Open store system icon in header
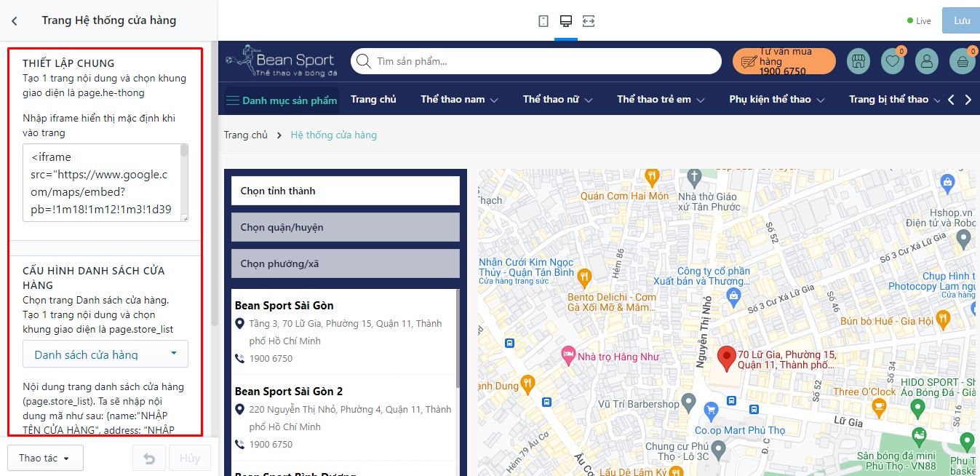The height and width of the screenshot is (476, 980). 859,61
